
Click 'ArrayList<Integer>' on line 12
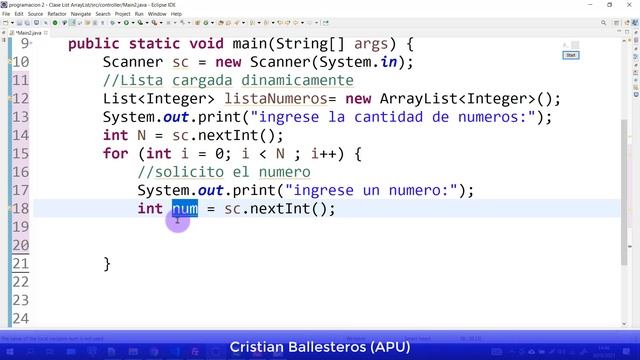[x=458, y=99]
